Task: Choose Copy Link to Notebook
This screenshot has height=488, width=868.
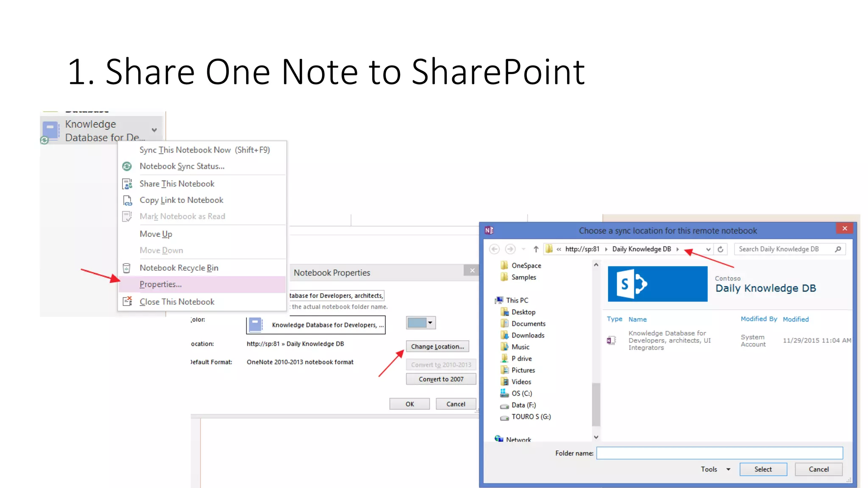Action: (x=181, y=200)
